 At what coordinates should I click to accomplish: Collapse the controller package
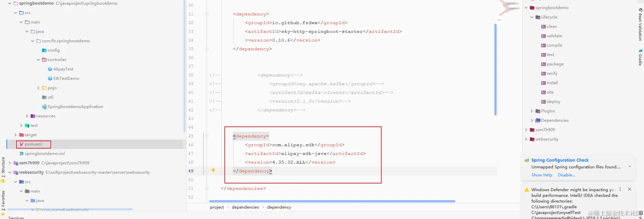tap(38, 60)
